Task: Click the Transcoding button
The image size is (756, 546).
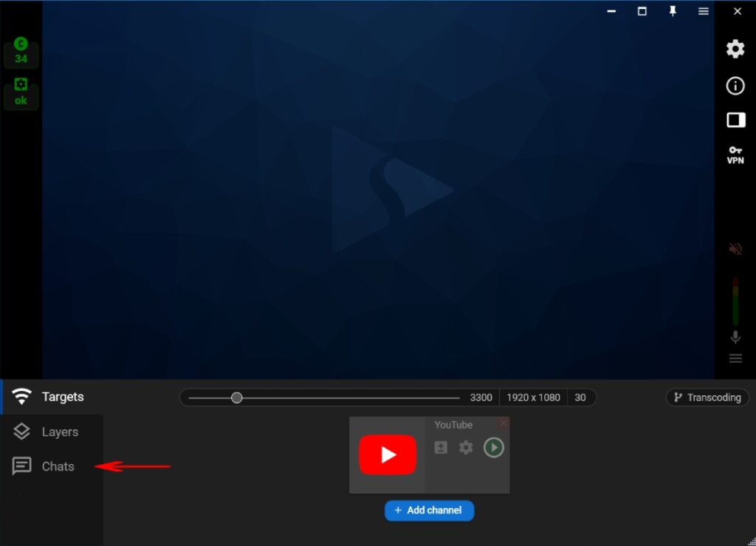Action: [707, 397]
